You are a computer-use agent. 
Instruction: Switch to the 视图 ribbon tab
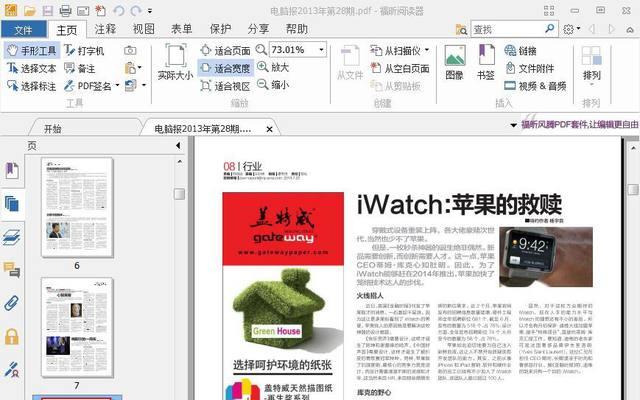pos(144,29)
